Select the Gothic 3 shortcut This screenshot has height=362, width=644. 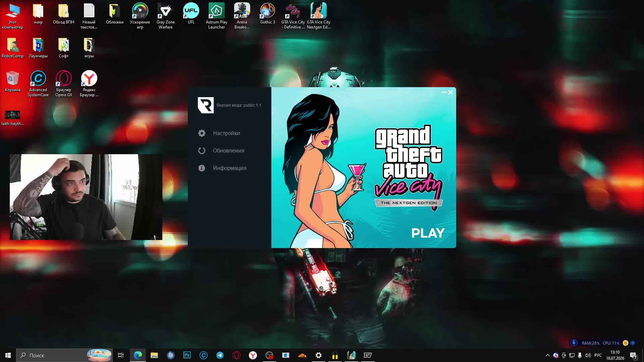pyautogui.click(x=267, y=14)
